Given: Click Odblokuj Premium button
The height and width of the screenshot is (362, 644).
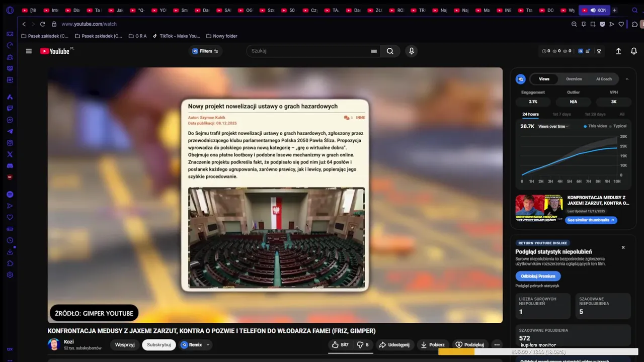Looking at the screenshot, I should 538,276.
